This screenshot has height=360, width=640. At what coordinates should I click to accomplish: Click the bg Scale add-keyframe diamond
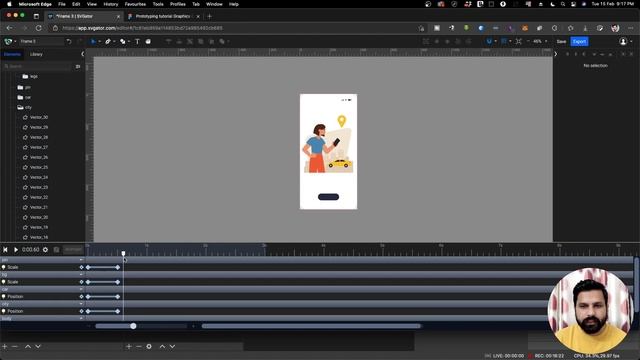(82, 282)
